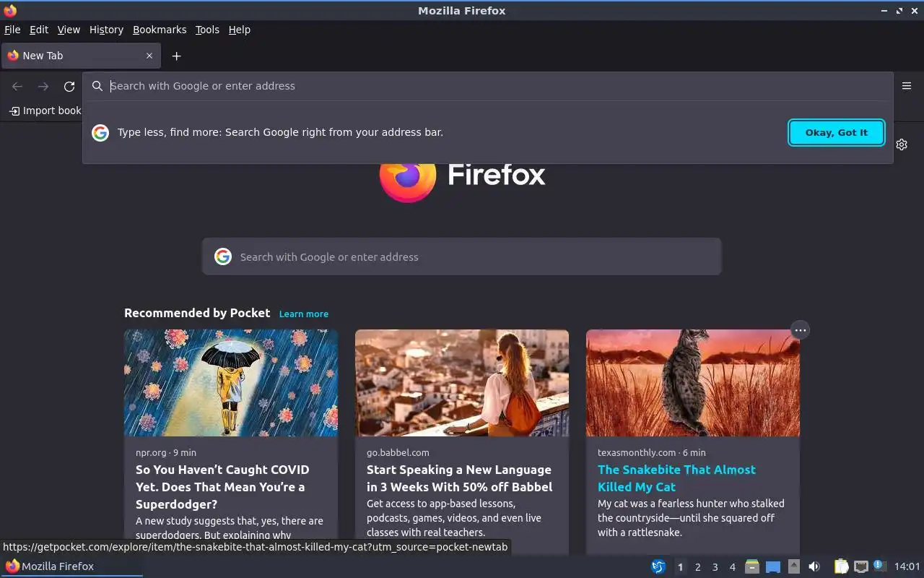This screenshot has width=924, height=578.
Task: Open the Firefox hamburger application menu
Action: pos(907,86)
